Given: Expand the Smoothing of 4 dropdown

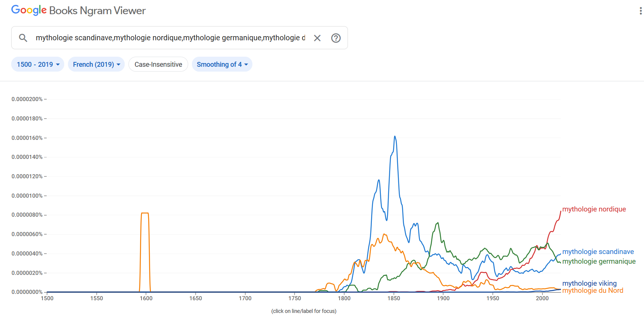Looking at the screenshot, I should (222, 64).
